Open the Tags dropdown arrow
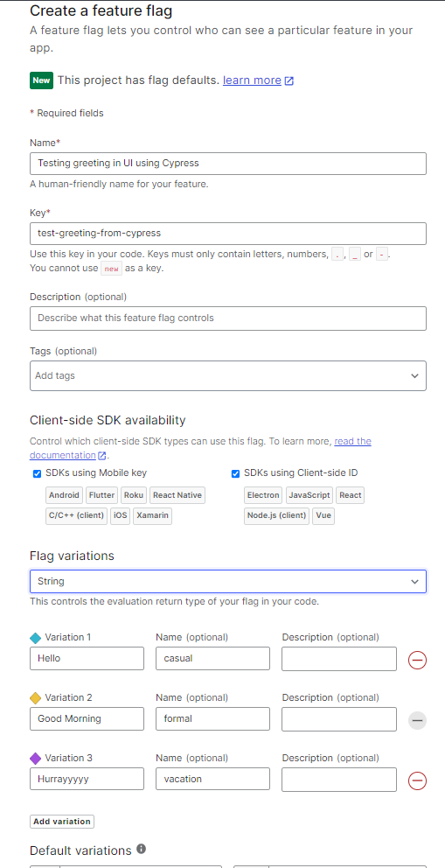The height and width of the screenshot is (868, 445). tap(414, 376)
